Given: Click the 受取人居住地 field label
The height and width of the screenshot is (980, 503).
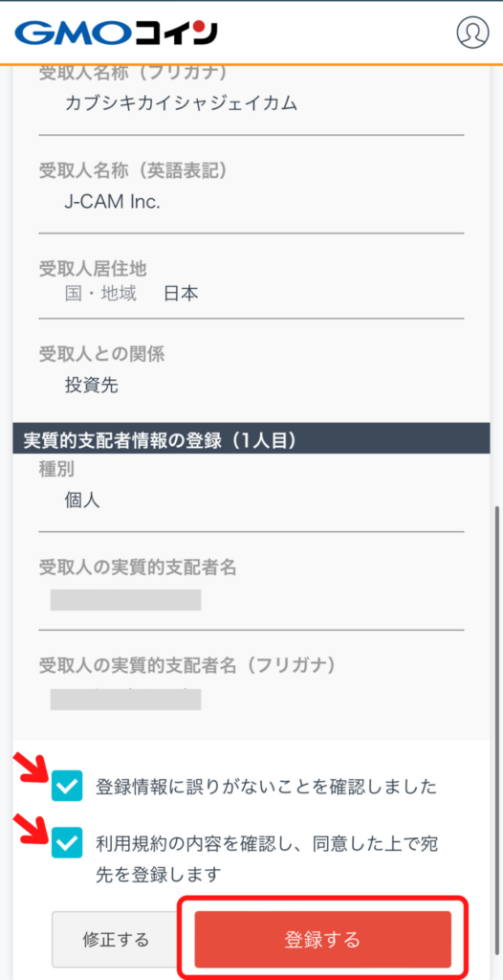Looking at the screenshot, I should point(93,268).
